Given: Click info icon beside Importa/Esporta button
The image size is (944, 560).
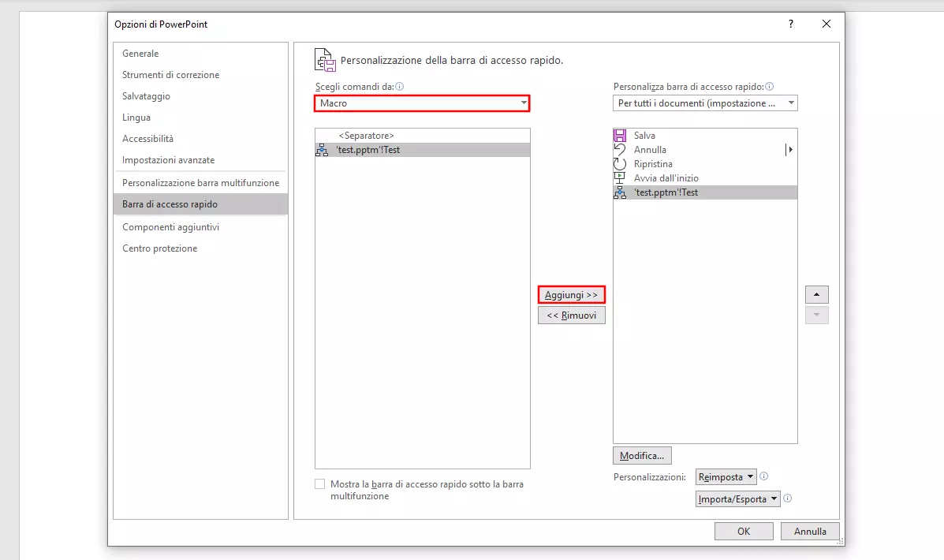Looking at the screenshot, I should pyautogui.click(x=788, y=498).
